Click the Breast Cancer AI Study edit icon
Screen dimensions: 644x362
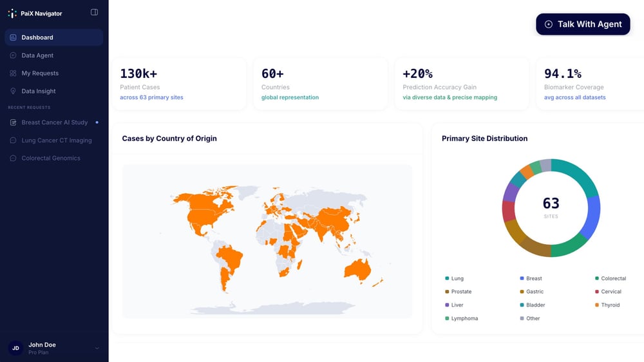point(14,122)
